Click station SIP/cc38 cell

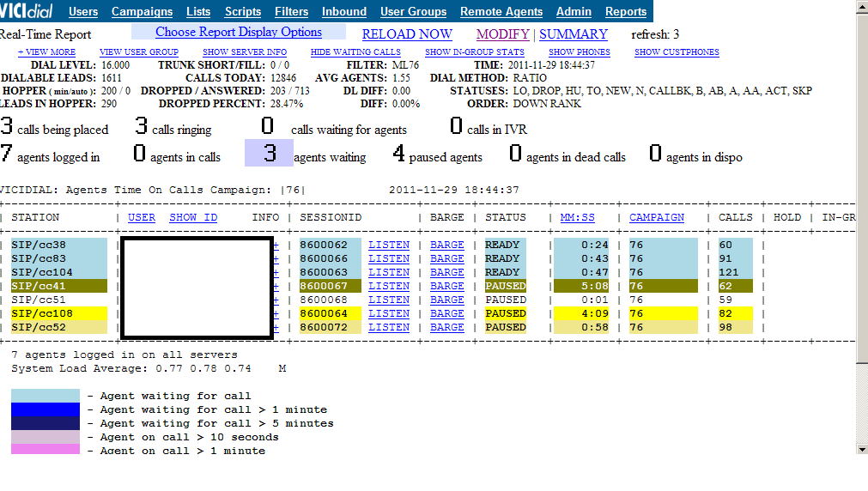(x=58, y=245)
